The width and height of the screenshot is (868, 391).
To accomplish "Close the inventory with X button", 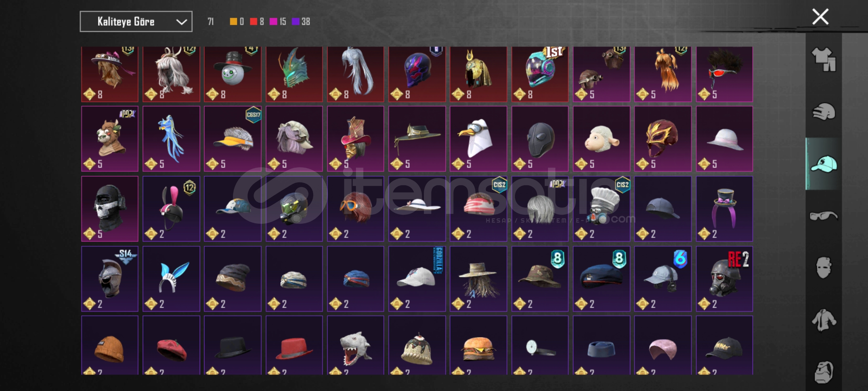I will tap(820, 17).
